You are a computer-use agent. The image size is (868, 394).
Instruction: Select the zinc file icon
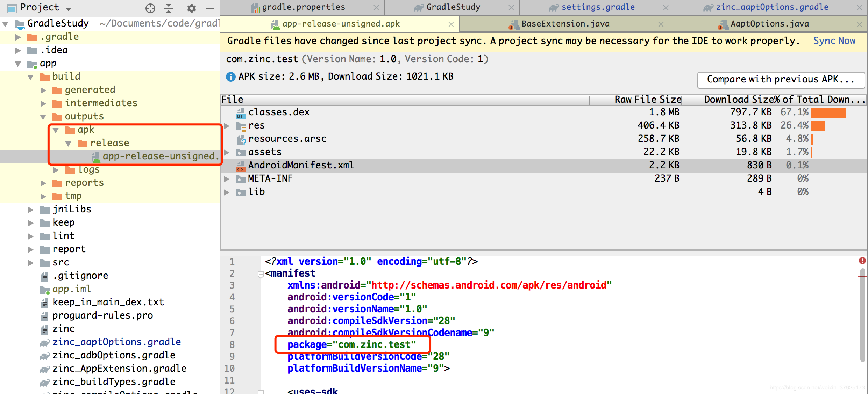point(45,330)
